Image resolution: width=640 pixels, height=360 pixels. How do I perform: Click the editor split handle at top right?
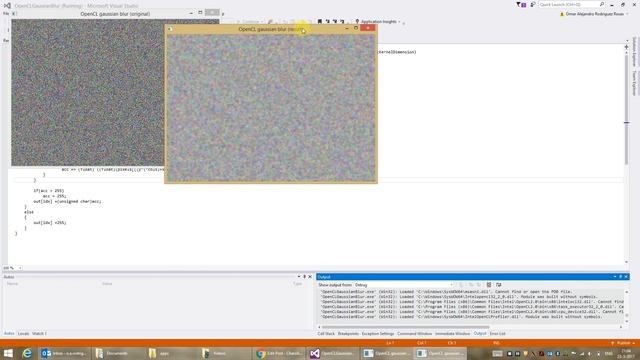pos(627,47)
